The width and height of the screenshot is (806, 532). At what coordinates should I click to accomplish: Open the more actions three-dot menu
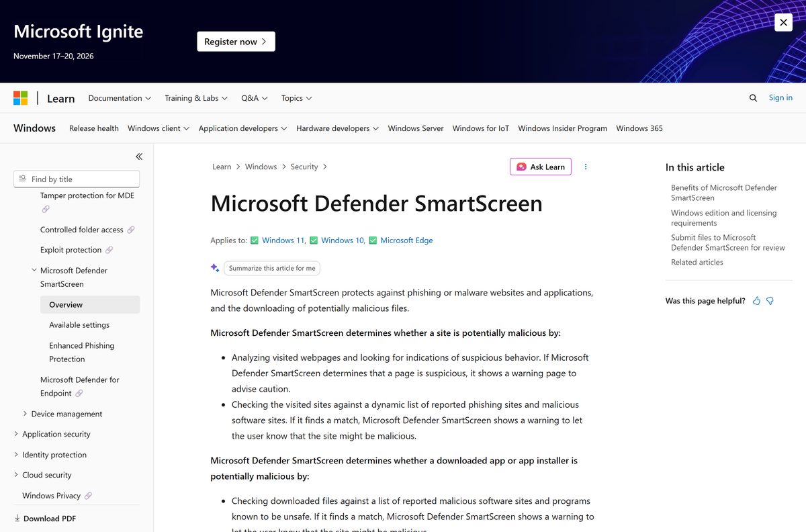click(586, 167)
